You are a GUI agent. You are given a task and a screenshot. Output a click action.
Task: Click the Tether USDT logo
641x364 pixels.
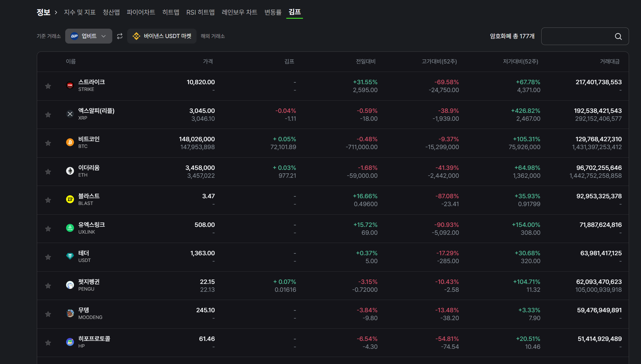point(70,256)
